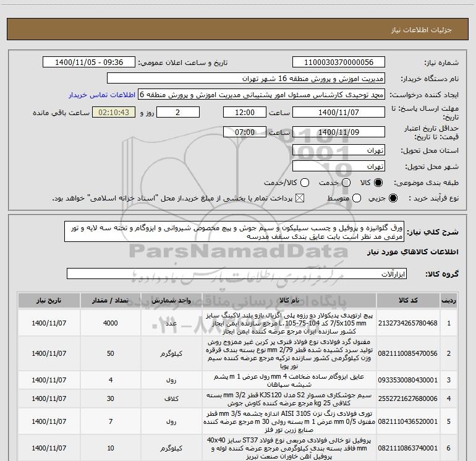This screenshot has width=476, height=461.
Task: Click the announcement date field 1400/11/05 - 09:36
Action: click(x=89, y=62)
